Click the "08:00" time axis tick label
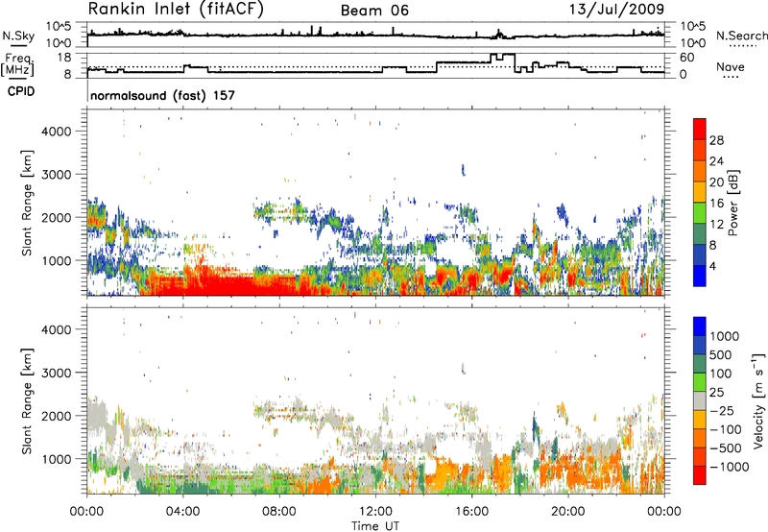The width and height of the screenshot is (768, 532). pyautogui.click(x=278, y=512)
